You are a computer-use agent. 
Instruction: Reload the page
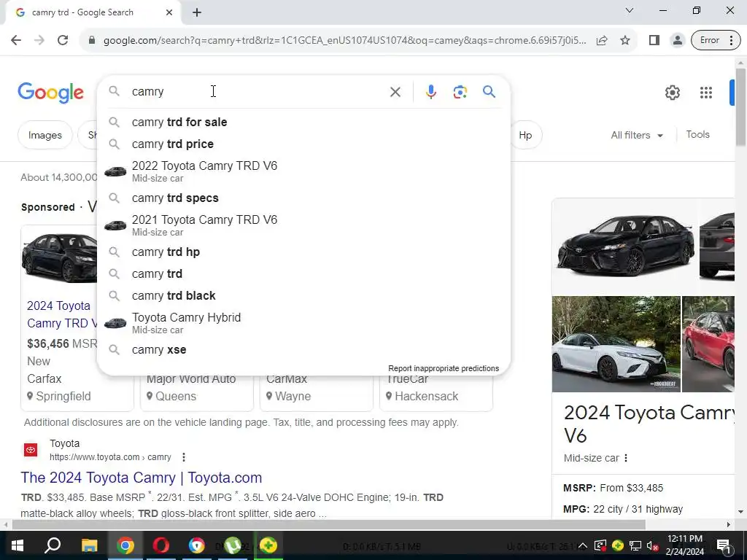pos(63,40)
